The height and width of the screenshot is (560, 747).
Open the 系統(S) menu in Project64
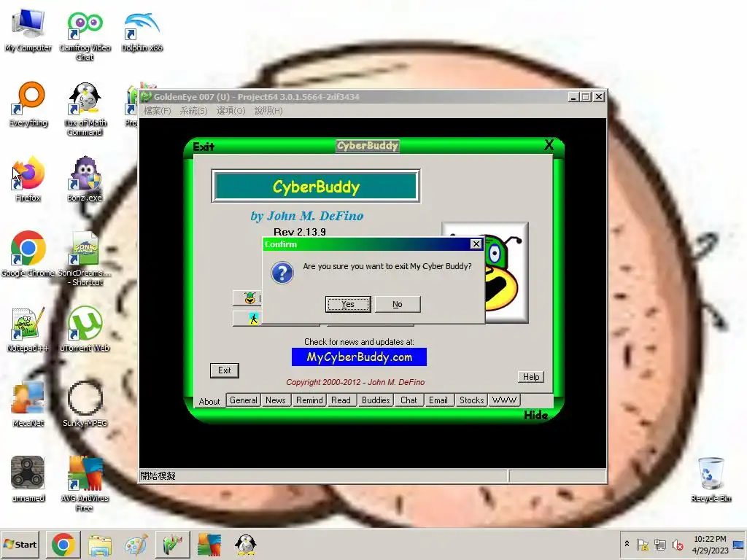pyautogui.click(x=193, y=111)
